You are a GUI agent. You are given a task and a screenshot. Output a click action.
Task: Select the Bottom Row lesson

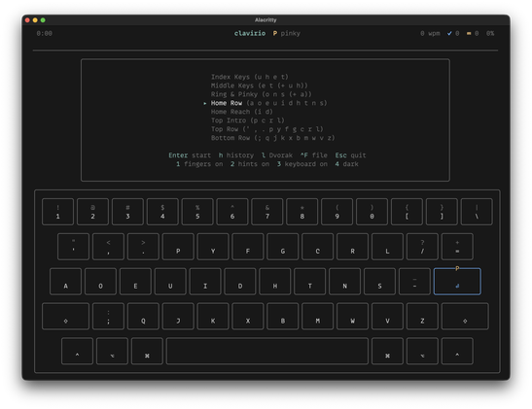click(x=272, y=138)
